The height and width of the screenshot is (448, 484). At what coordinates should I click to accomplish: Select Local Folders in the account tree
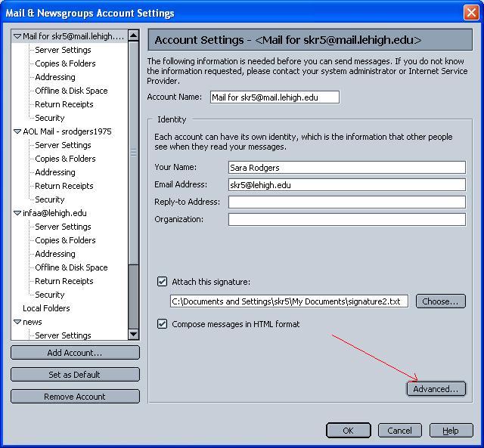[x=46, y=308]
